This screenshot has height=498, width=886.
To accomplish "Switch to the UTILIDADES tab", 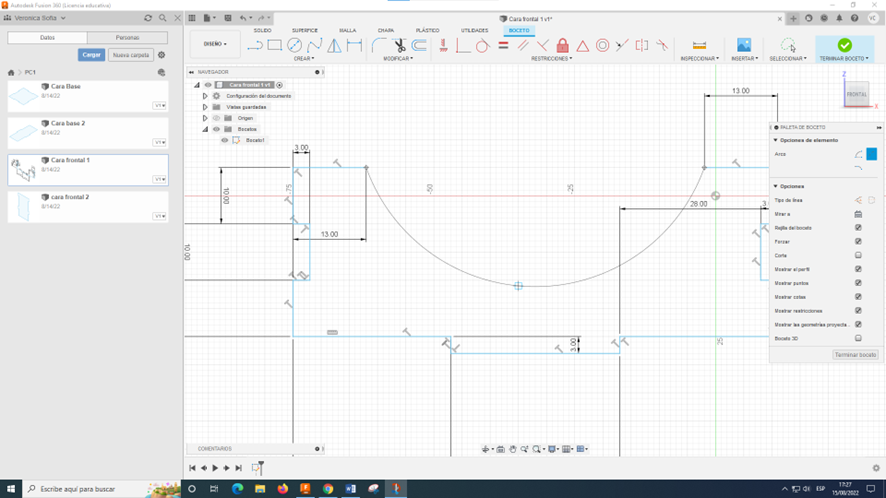I will [x=474, y=31].
